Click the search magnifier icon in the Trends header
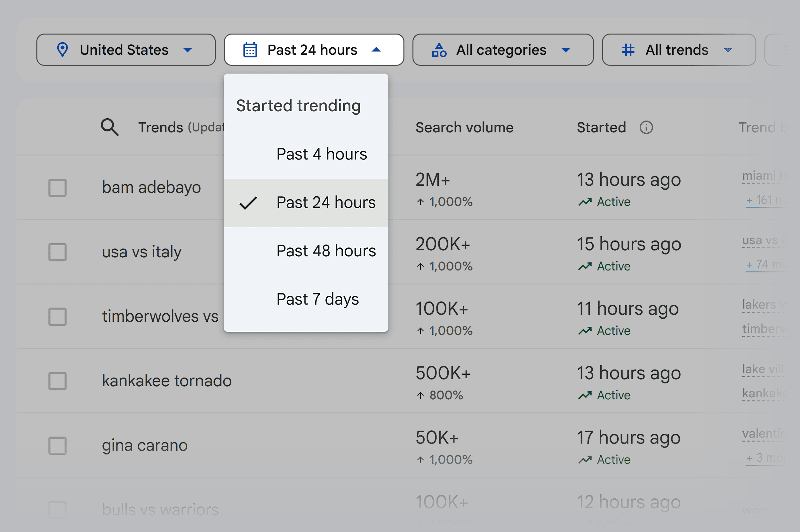The height and width of the screenshot is (532, 800). [109, 127]
